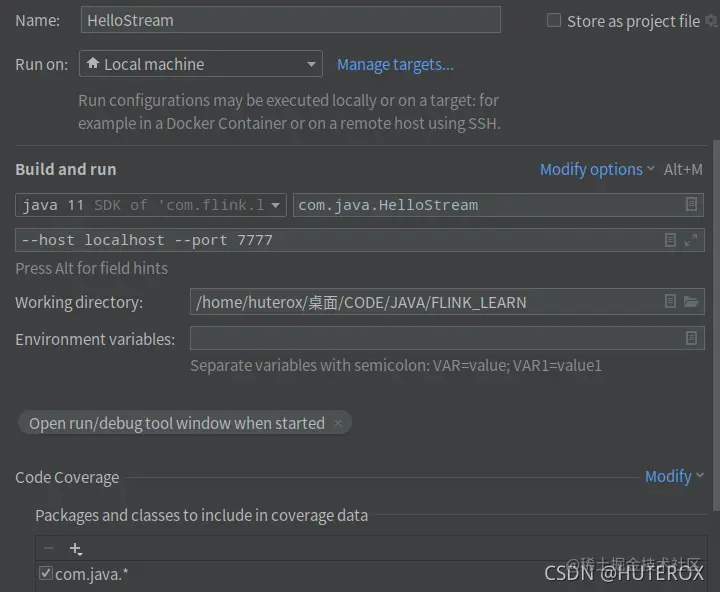Edit environment variables via list icon
Image resolution: width=720 pixels, height=592 pixels.
tap(691, 338)
